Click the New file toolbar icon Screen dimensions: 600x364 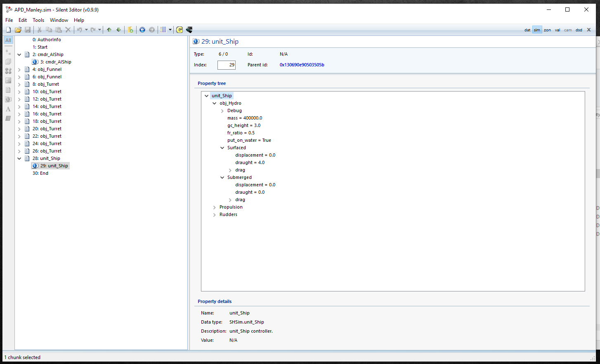tap(8, 30)
